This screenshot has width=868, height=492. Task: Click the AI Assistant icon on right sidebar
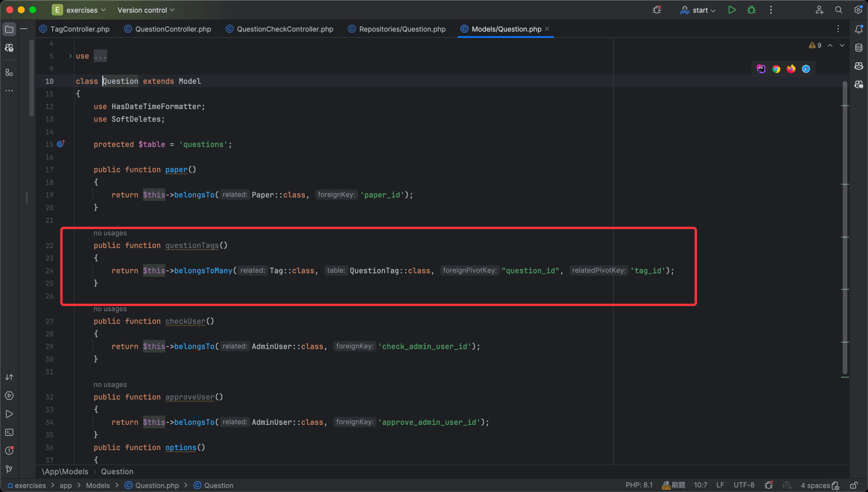859,84
